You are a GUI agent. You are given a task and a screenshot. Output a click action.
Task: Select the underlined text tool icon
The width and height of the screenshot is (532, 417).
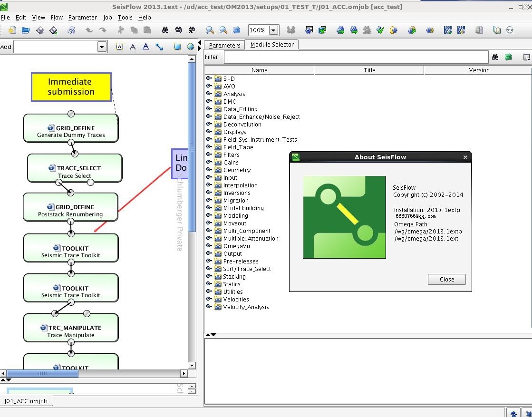pos(146,47)
